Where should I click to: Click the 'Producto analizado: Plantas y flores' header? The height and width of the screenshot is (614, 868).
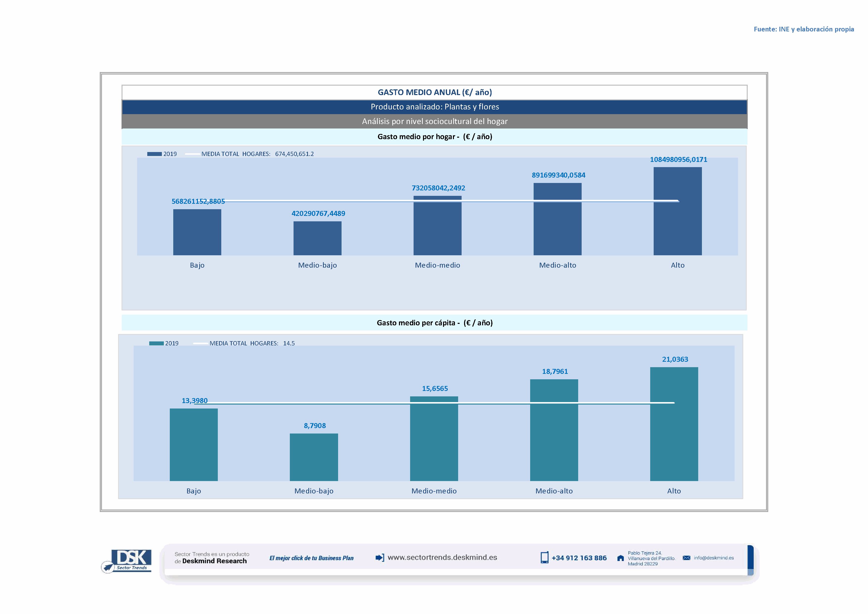coord(434,107)
